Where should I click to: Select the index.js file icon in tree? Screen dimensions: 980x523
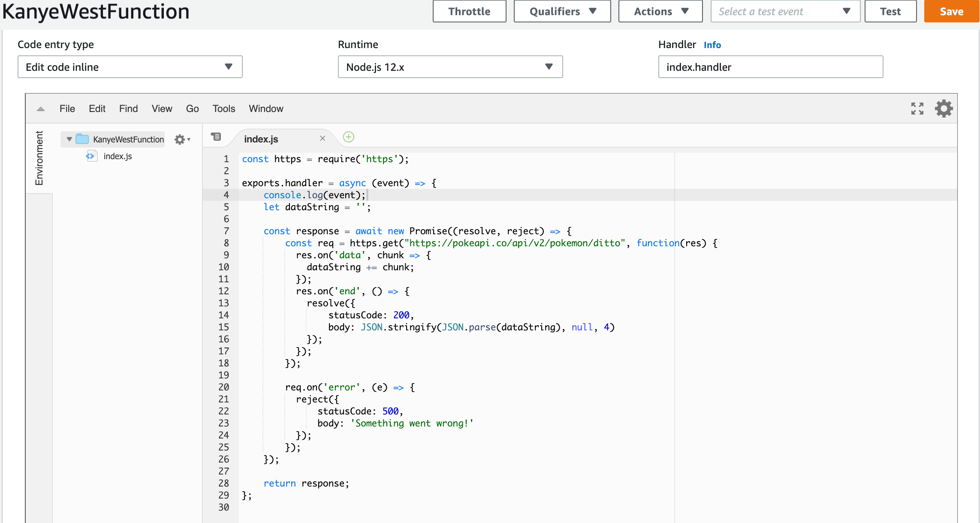(91, 156)
